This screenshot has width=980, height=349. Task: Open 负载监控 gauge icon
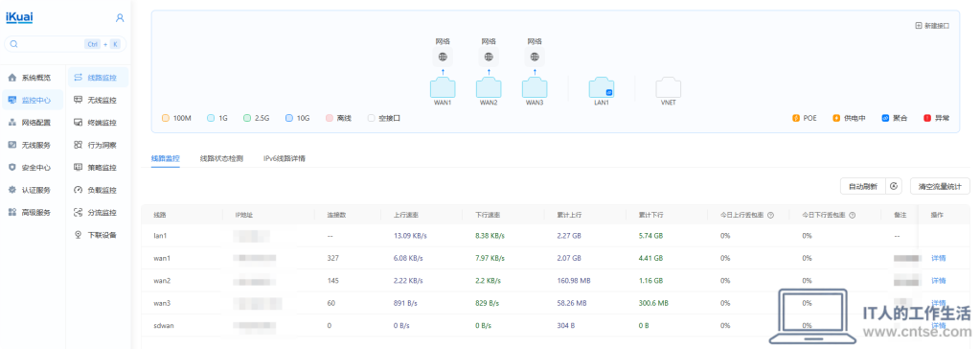[79, 190]
